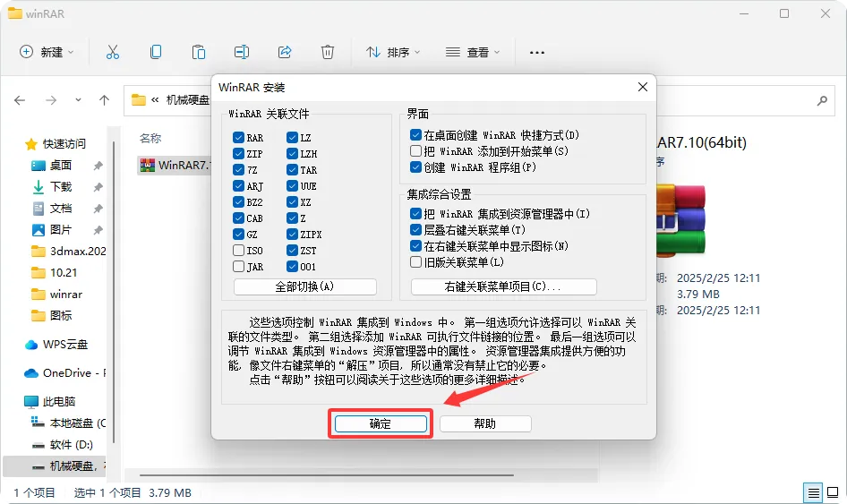Viewport: 847px width, 504px height.
Task: Select WPS云盘 in the sidebar
Action: 56,345
